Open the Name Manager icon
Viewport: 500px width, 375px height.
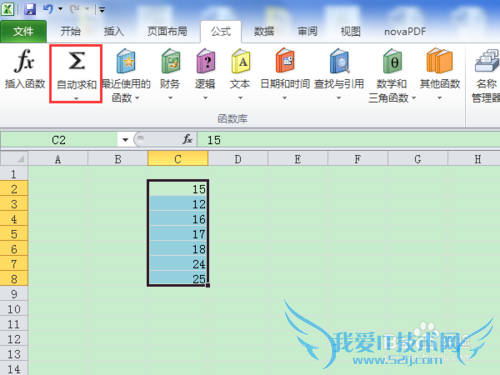pyautogui.click(x=487, y=61)
